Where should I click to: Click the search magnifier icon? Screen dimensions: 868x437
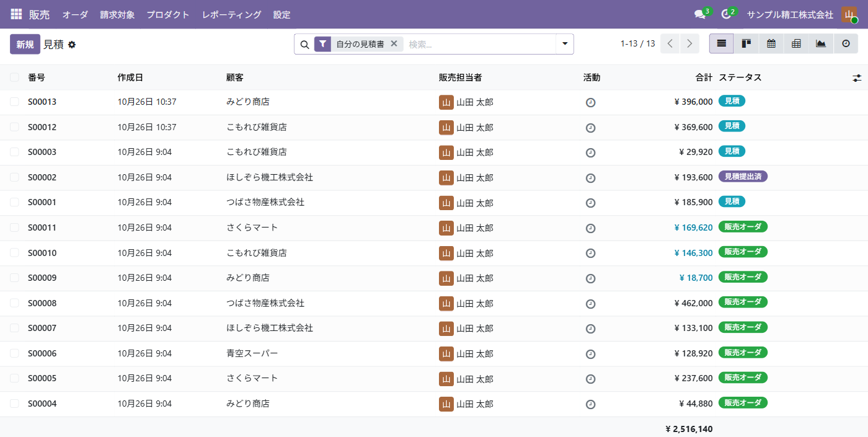tap(304, 44)
